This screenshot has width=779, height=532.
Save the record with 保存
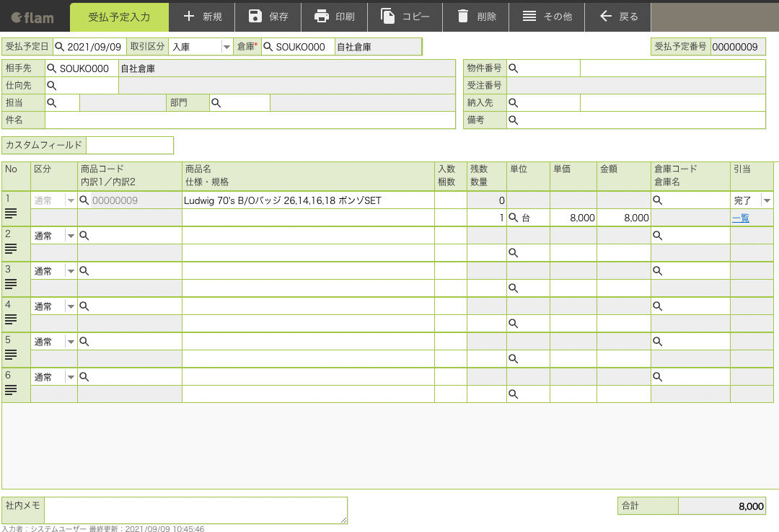coord(268,17)
